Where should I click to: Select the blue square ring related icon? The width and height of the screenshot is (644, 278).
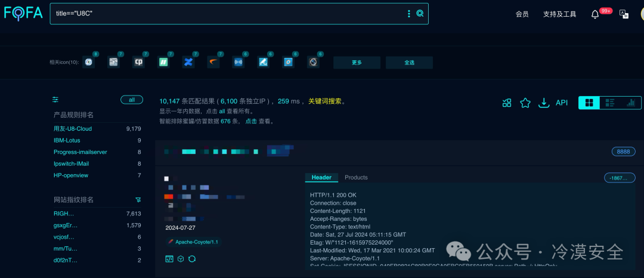pyautogui.click(x=289, y=63)
